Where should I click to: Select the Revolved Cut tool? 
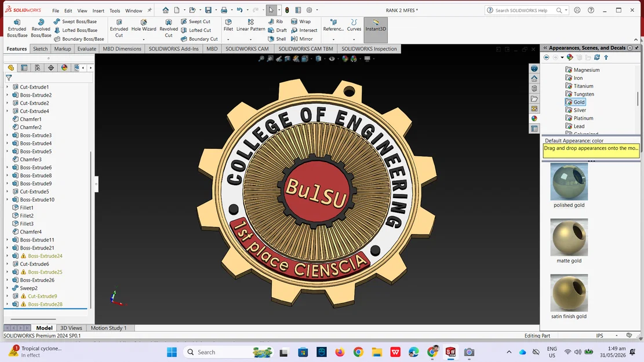pos(169,28)
